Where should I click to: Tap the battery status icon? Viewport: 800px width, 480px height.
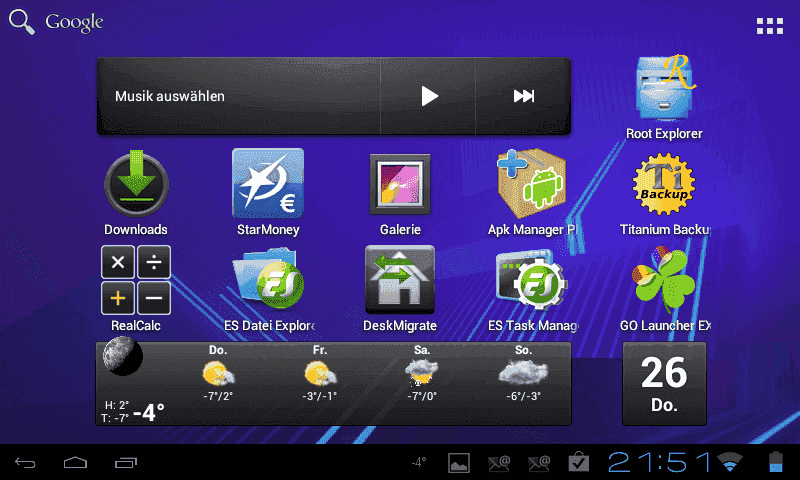tap(776, 462)
